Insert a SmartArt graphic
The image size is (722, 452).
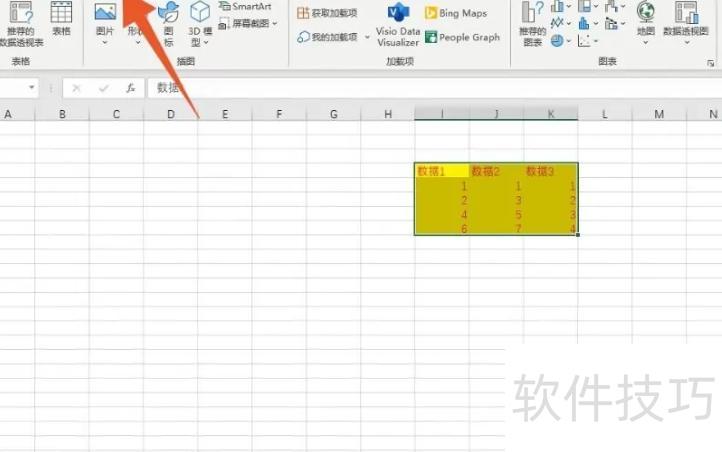(245, 6)
